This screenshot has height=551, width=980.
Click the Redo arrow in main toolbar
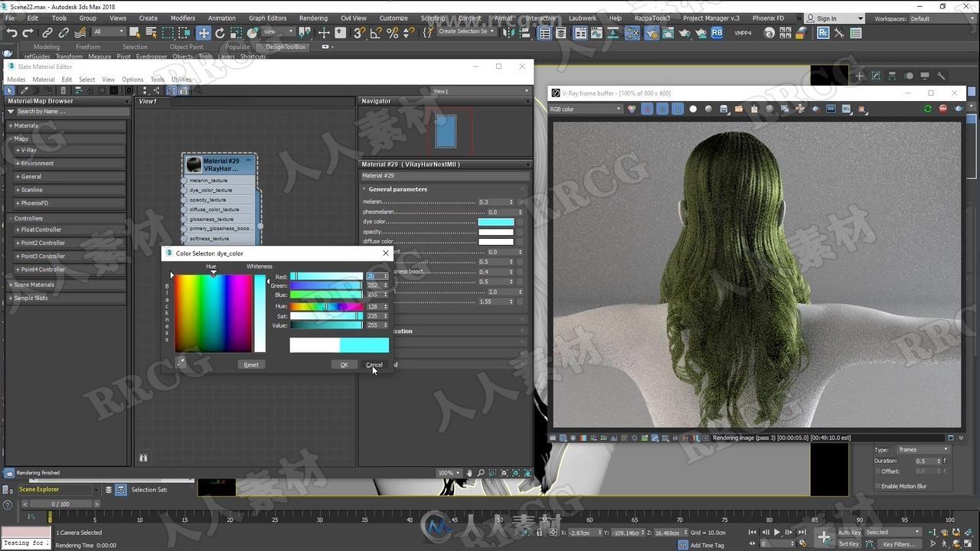28,33
